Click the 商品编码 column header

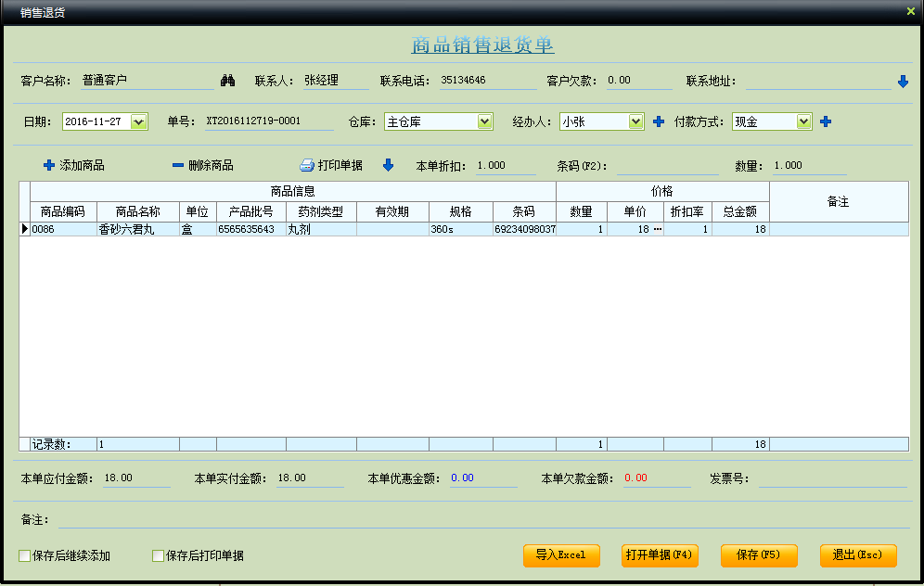tap(63, 211)
